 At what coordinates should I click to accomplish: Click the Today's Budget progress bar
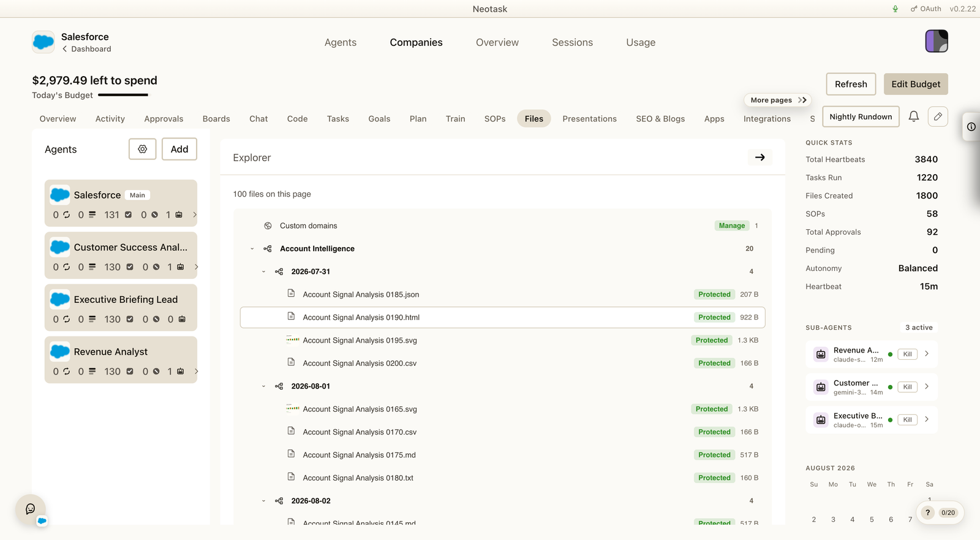tap(123, 95)
